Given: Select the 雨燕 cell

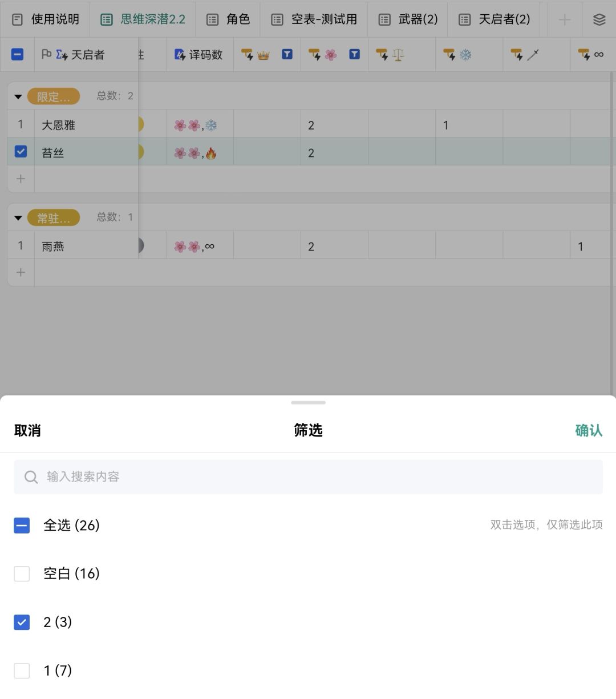Looking at the screenshot, I should [86, 246].
